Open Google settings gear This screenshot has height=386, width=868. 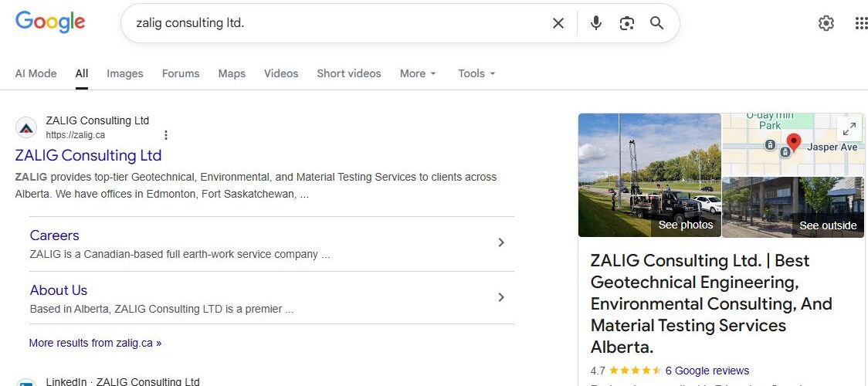826,23
